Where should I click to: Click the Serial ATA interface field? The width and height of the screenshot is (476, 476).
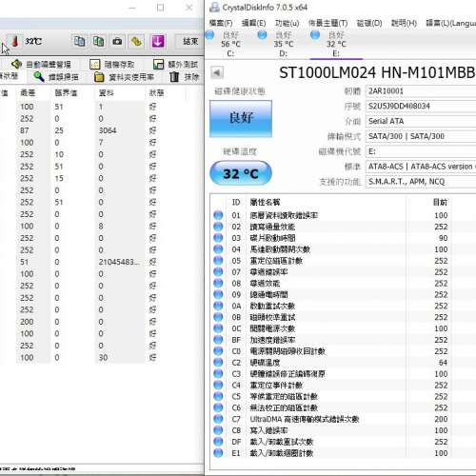(x=421, y=121)
